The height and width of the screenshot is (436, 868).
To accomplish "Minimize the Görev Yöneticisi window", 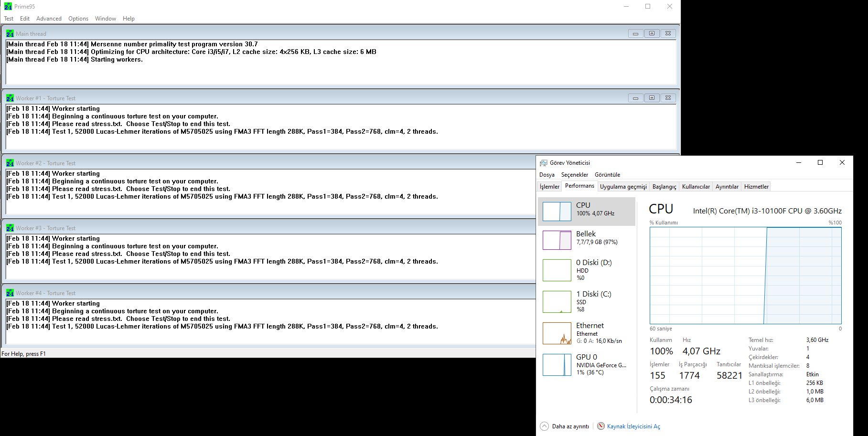I will click(x=798, y=162).
